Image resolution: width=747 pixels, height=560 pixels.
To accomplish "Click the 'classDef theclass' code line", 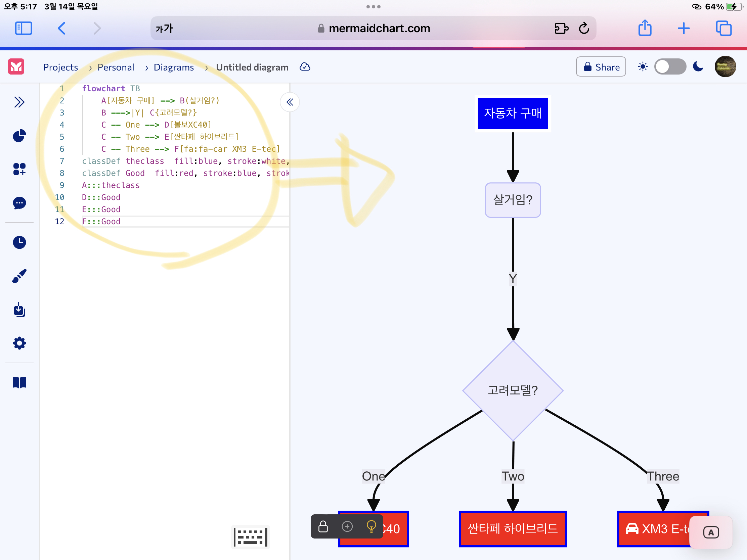I will 185,161.
